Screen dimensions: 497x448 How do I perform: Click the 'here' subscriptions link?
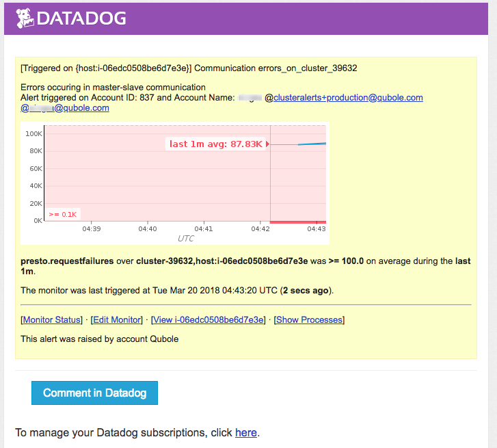pyautogui.click(x=246, y=432)
